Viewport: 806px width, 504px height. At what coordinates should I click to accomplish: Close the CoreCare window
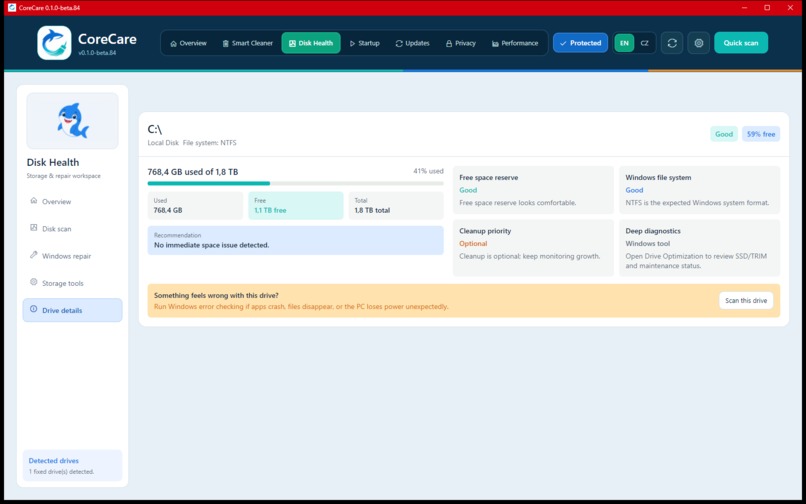coord(791,8)
